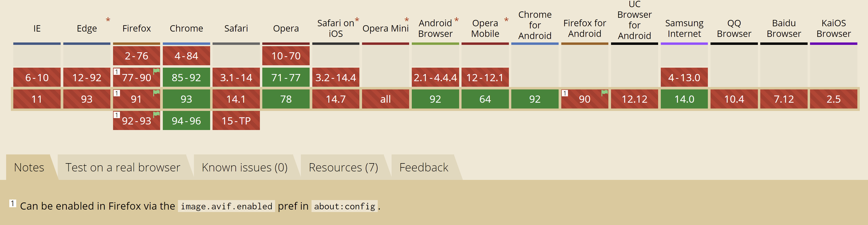Click the Samsung Internet 14.0 cell
The height and width of the screenshot is (225, 868).
[x=684, y=99]
